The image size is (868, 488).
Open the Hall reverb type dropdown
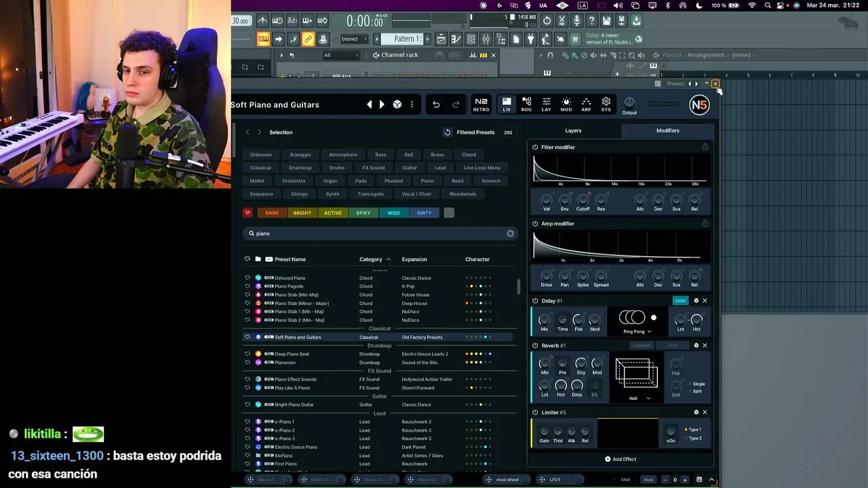click(639, 399)
